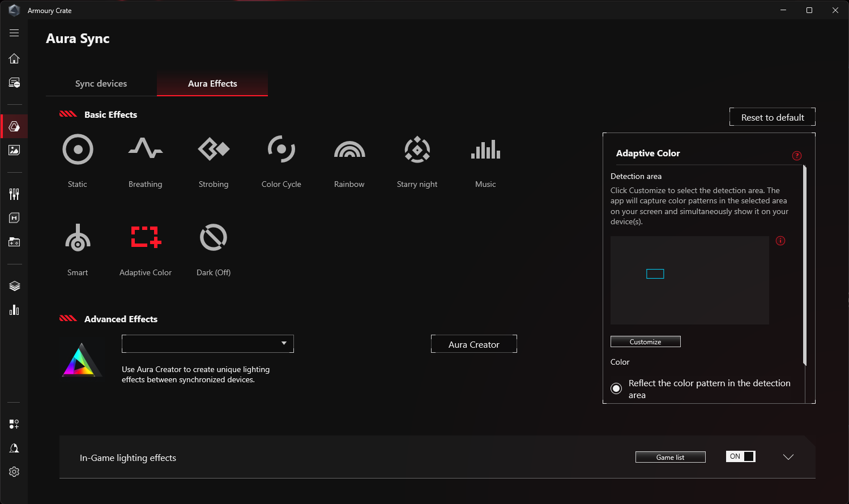The width and height of the screenshot is (849, 504).
Task: Choose the Breathing effect
Action: tap(145, 160)
